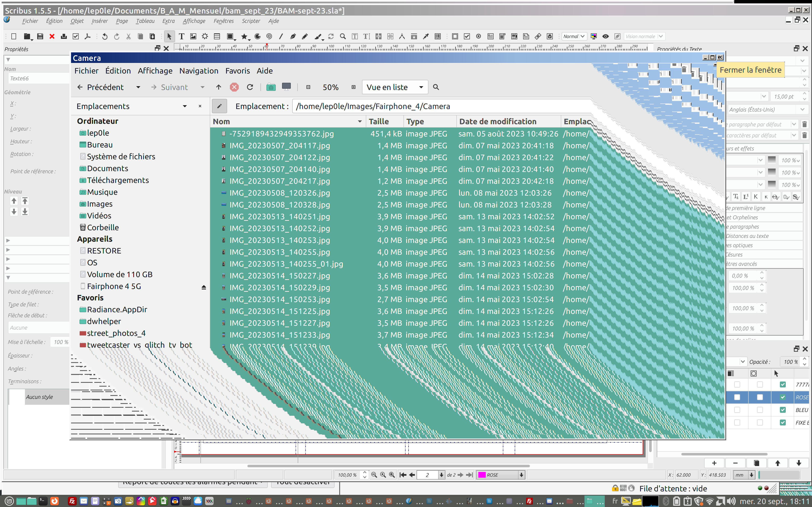Viewport: 812px width, 507px height.
Task: Toggle checked box on FIXE layer row
Action: tap(782, 422)
